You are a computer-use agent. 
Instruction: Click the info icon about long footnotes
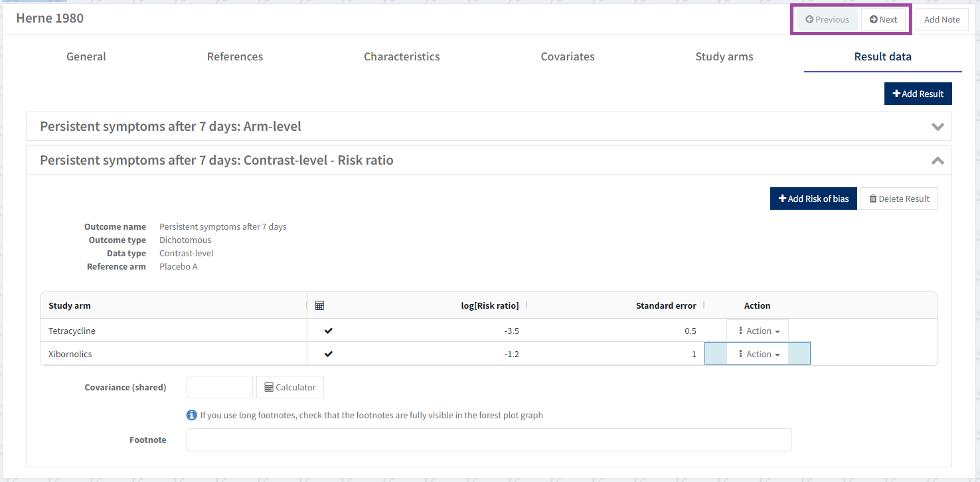[192, 415]
